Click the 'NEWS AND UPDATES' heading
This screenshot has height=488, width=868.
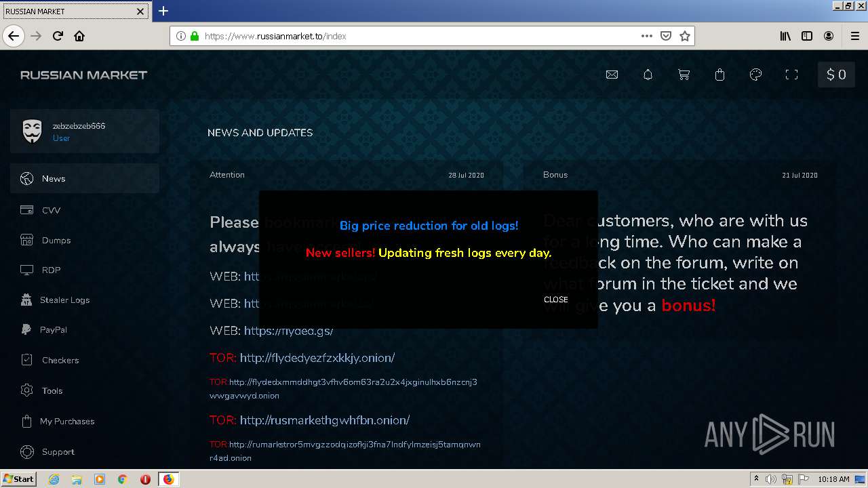coord(260,133)
